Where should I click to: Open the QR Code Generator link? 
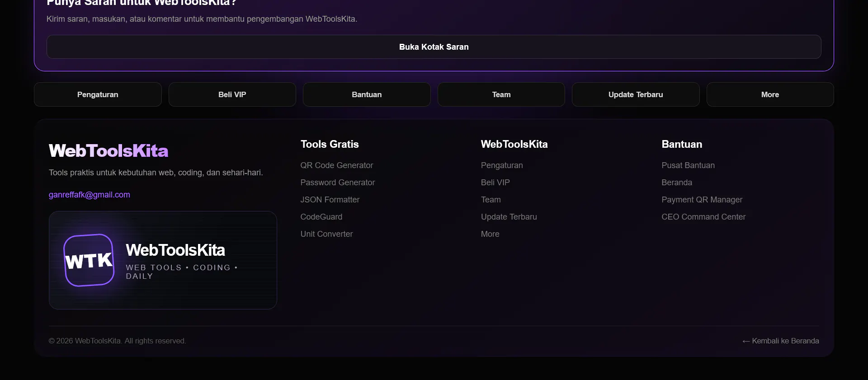[337, 165]
